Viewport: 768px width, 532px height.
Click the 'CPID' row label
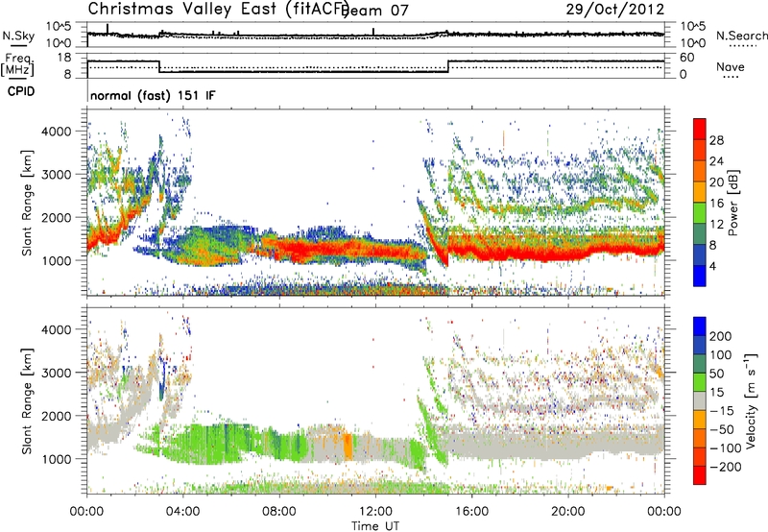[x=21, y=91]
